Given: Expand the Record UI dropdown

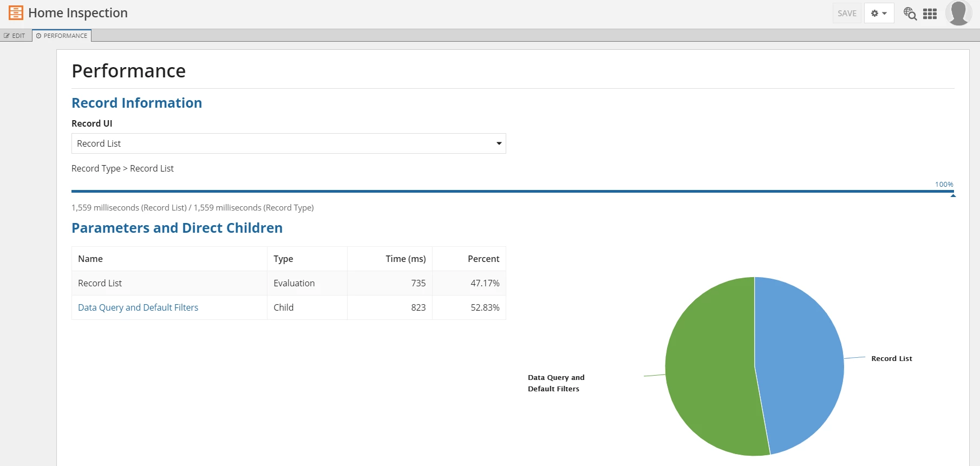Looking at the screenshot, I should coord(289,143).
